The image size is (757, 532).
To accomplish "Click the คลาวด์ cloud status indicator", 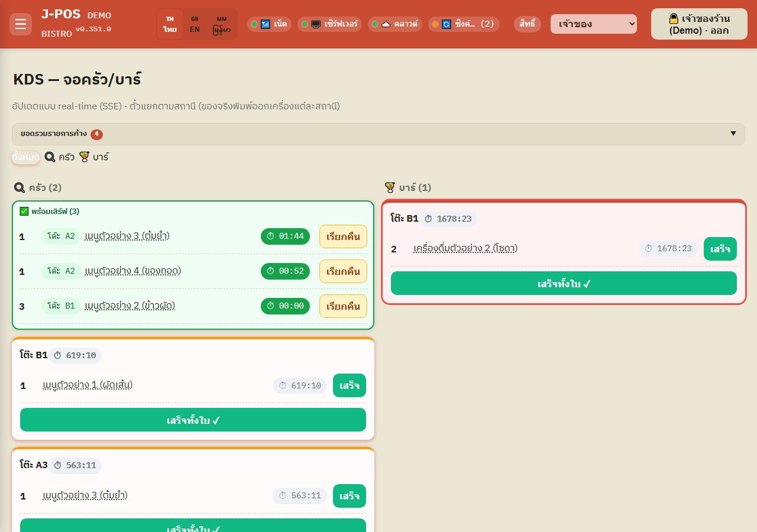I will (395, 24).
